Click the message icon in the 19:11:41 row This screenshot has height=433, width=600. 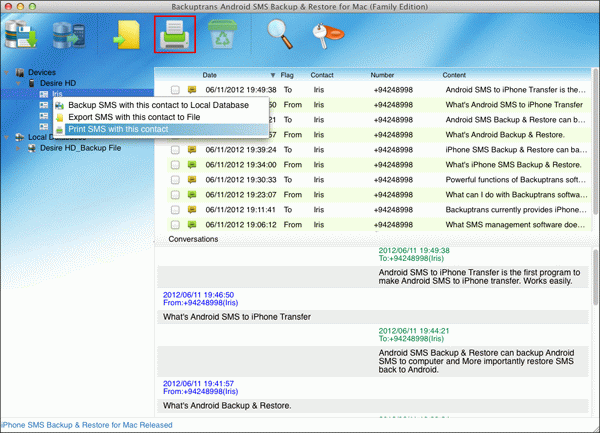(x=192, y=210)
